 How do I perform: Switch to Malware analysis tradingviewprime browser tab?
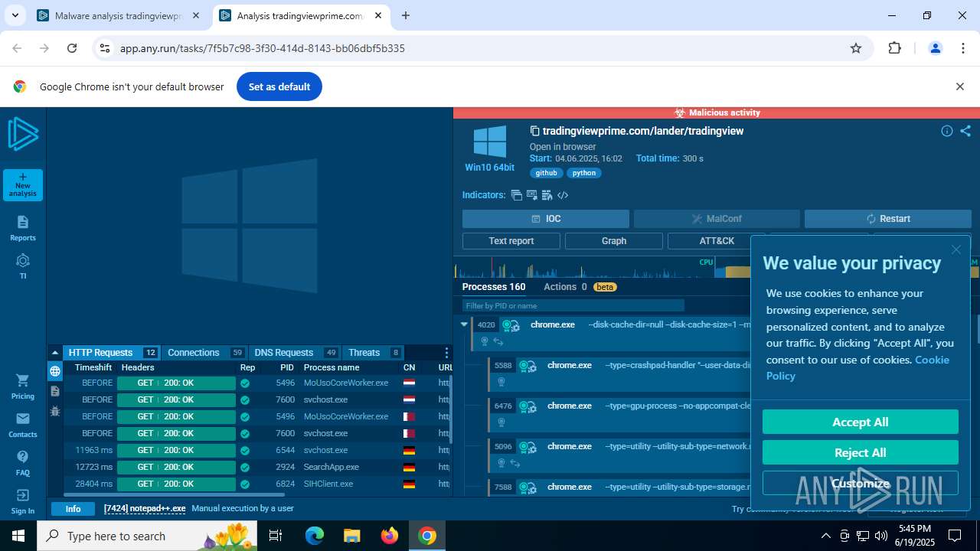119,15
